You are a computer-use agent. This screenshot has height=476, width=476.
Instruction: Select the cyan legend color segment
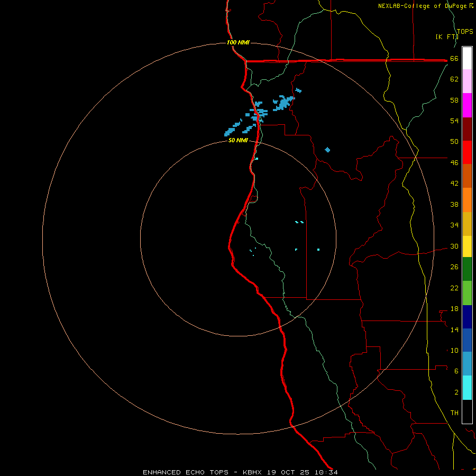467,388
